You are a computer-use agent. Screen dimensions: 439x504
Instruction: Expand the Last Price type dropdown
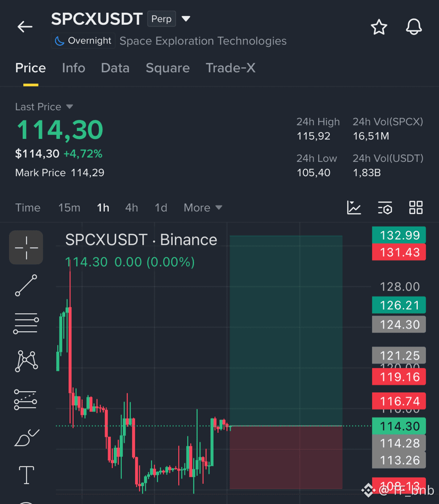[45, 107]
